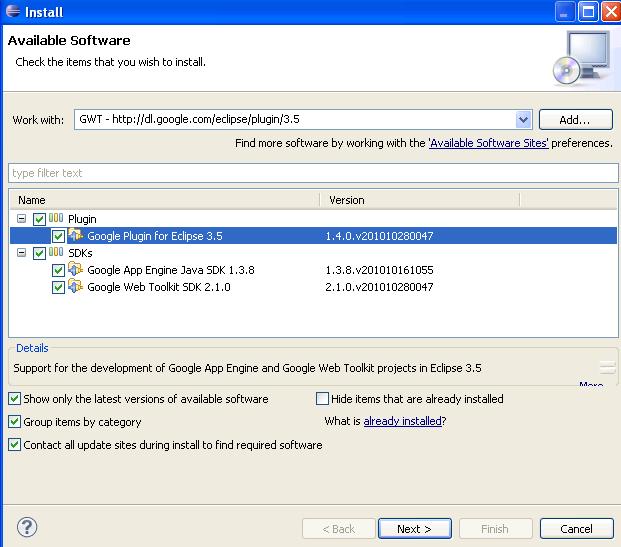The width and height of the screenshot is (621, 547).
Task: Collapse the SDKs tree node
Action: [x=22, y=252]
